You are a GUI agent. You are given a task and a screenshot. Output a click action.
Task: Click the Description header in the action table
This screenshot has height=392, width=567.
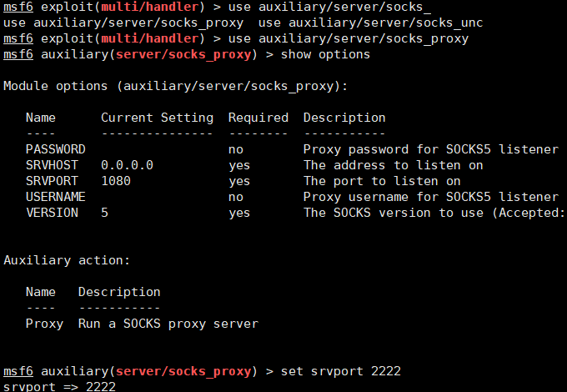(120, 292)
